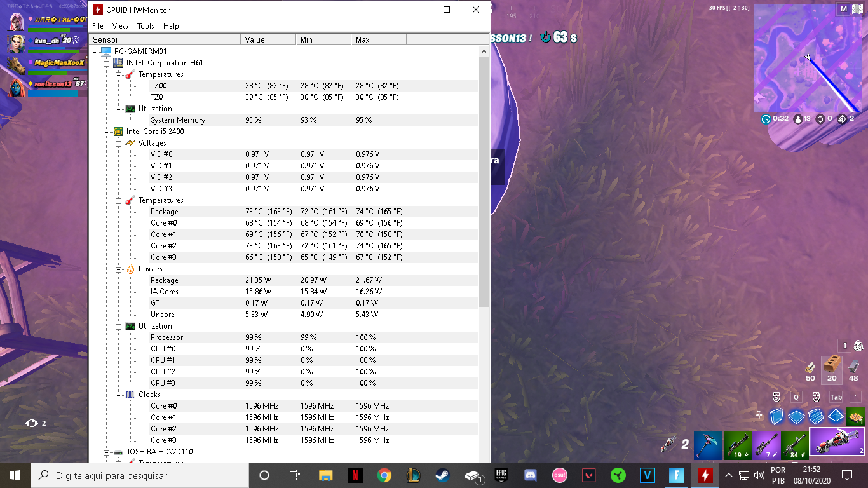Open Google Chrome from the taskbar

tap(384, 475)
